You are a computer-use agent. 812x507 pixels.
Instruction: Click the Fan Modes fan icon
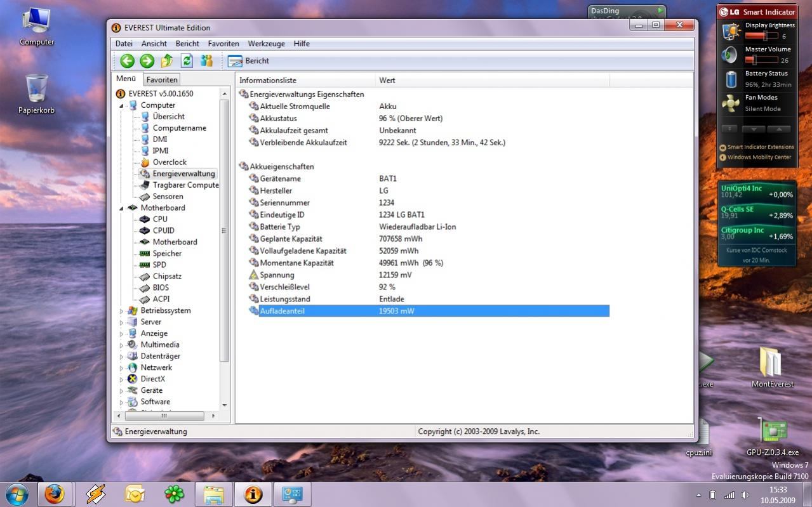(731, 103)
